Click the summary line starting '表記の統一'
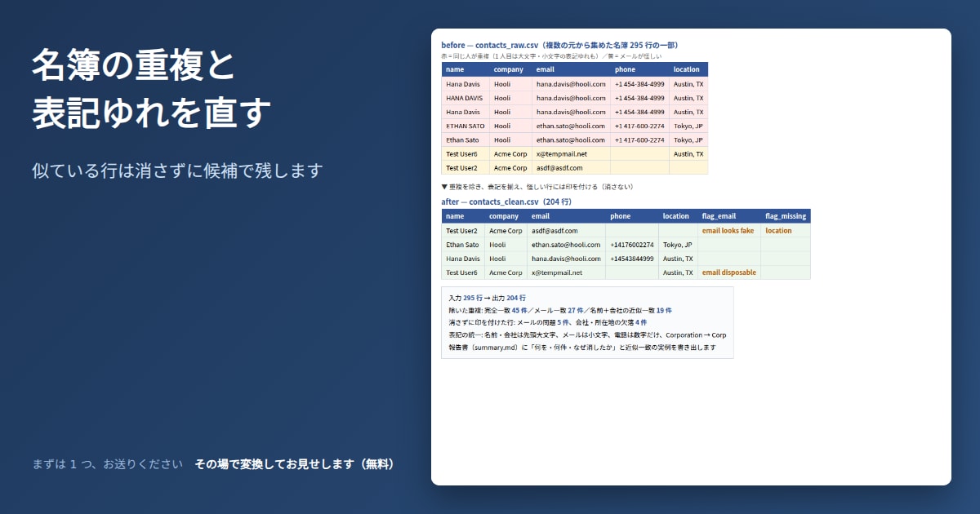Screen dimensions: 980x514 coord(587,335)
